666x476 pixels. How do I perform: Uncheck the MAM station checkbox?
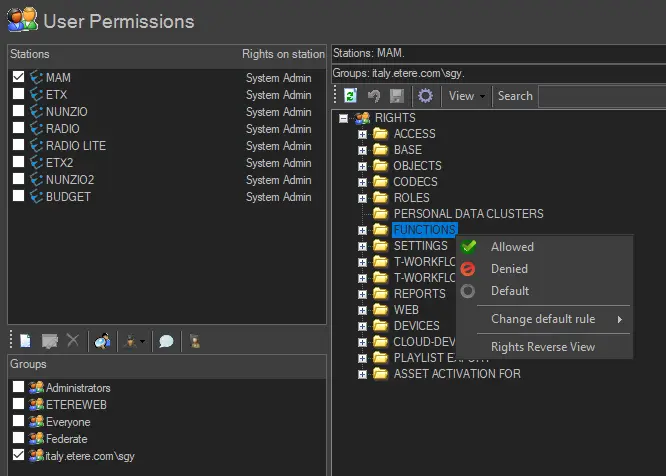tap(19, 77)
